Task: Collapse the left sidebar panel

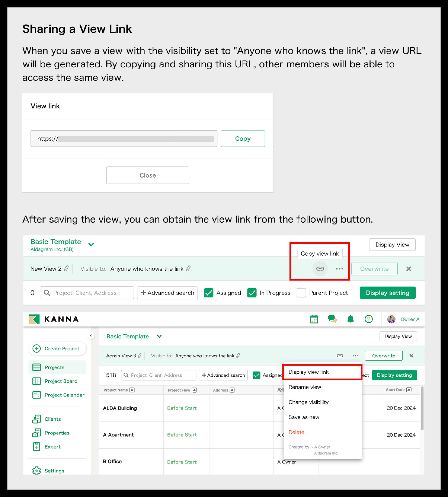Action: point(91,335)
